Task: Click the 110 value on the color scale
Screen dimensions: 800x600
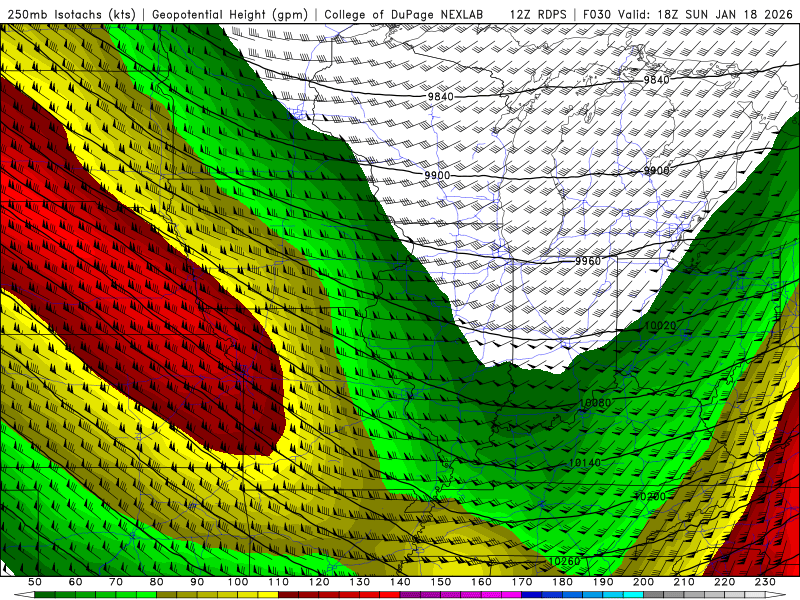Action: [278, 582]
